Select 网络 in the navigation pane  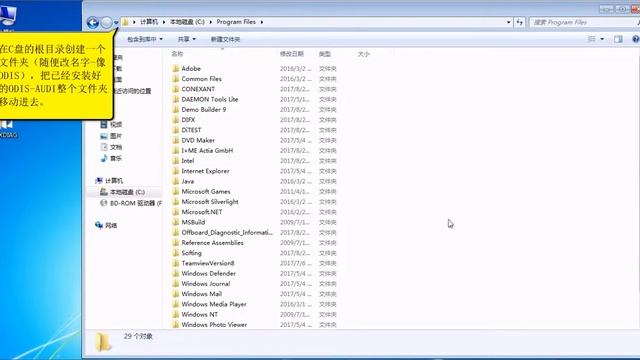[x=106, y=225]
